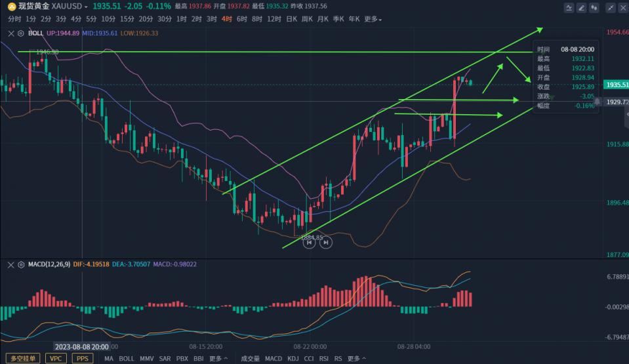Switch to the 1时 timeframe
The height and width of the screenshot is (364, 629).
(x=182, y=19)
